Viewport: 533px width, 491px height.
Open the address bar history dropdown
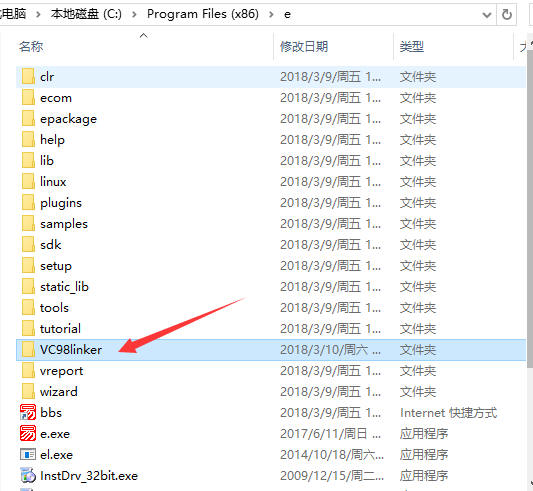487,15
